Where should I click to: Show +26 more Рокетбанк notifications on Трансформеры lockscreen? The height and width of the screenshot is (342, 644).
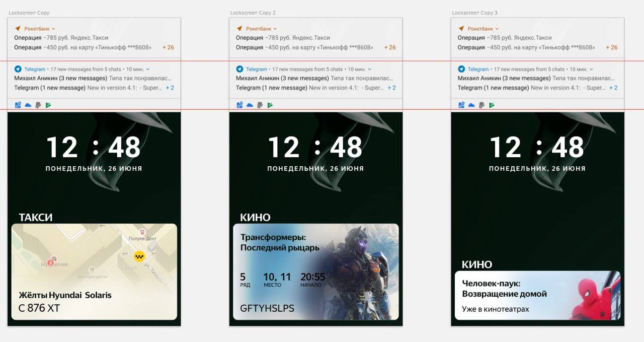[x=390, y=47]
